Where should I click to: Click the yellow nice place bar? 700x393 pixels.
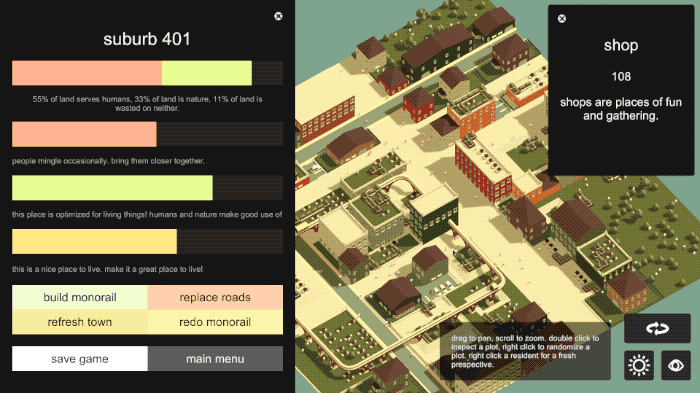(x=147, y=242)
